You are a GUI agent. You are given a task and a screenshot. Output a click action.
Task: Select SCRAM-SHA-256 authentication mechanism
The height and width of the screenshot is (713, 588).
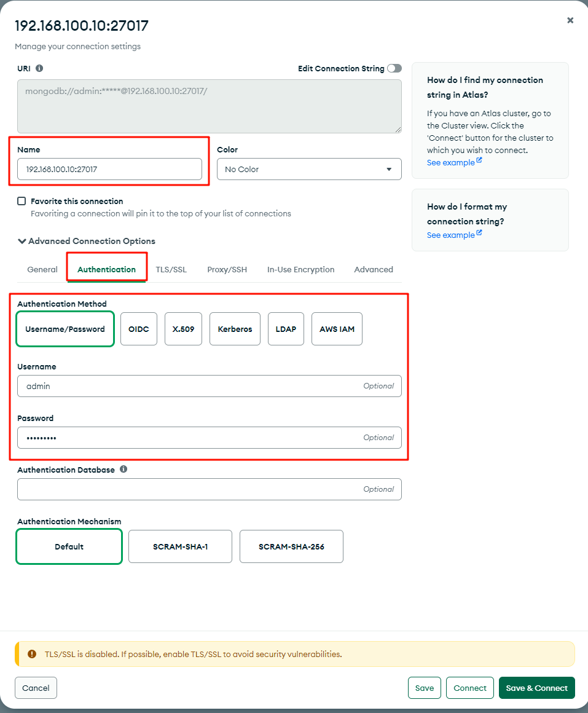[291, 546]
